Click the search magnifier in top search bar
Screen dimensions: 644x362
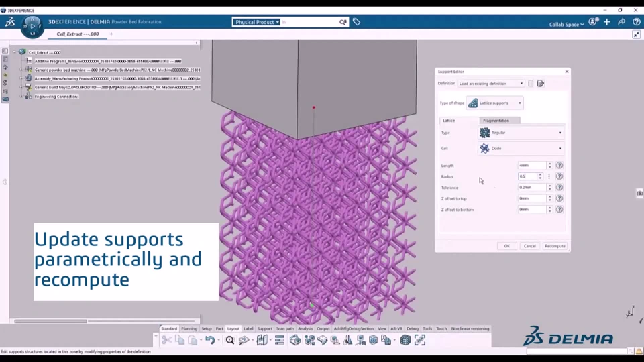343,22
